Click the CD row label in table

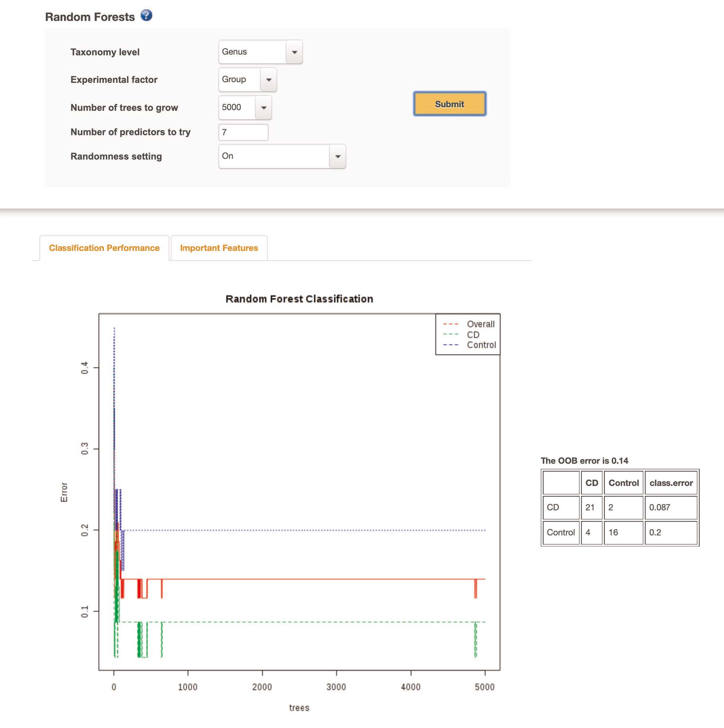tap(561, 507)
